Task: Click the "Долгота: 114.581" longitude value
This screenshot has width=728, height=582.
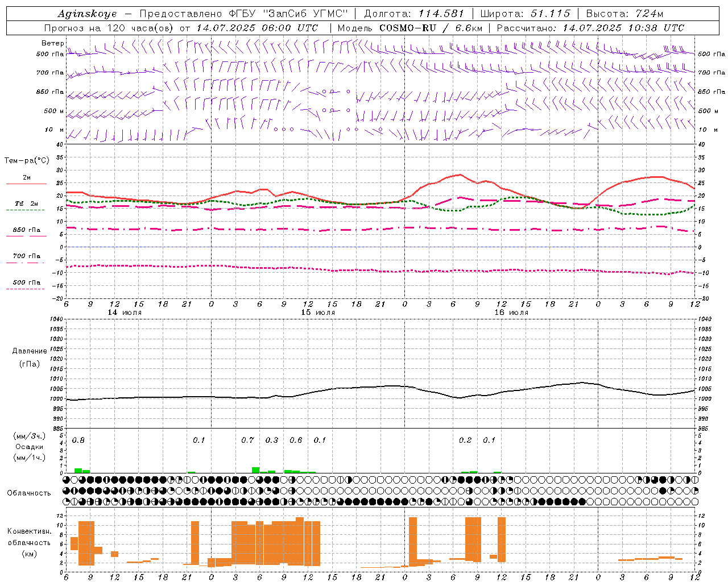Action: (414, 14)
